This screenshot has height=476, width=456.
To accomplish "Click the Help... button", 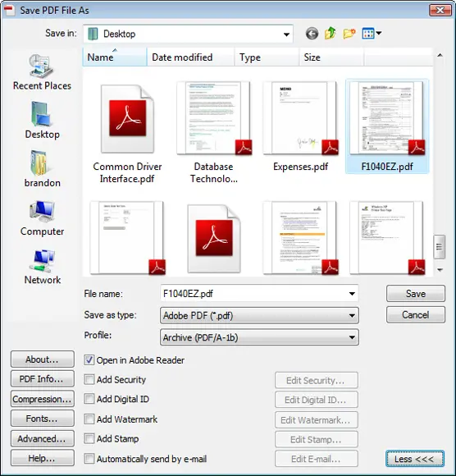I will (42, 458).
